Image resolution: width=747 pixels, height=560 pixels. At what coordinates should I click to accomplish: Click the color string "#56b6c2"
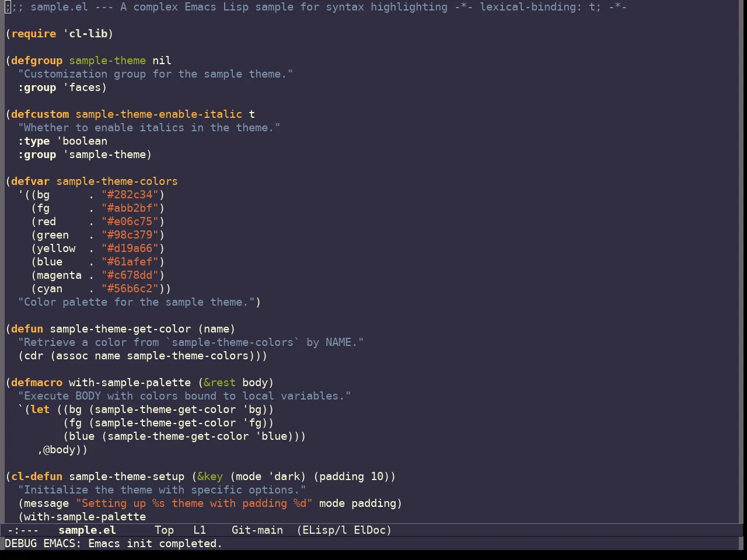coord(130,289)
